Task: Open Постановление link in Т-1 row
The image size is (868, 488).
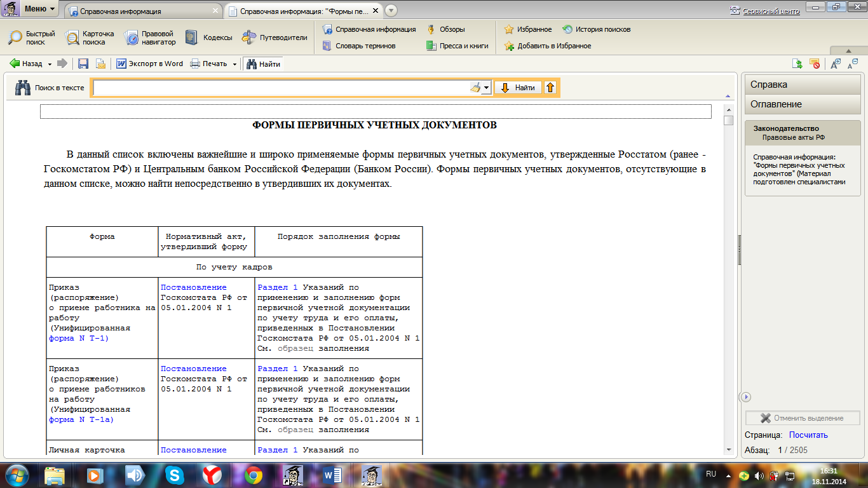Action: pyautogui.click(x=193, y=287)
